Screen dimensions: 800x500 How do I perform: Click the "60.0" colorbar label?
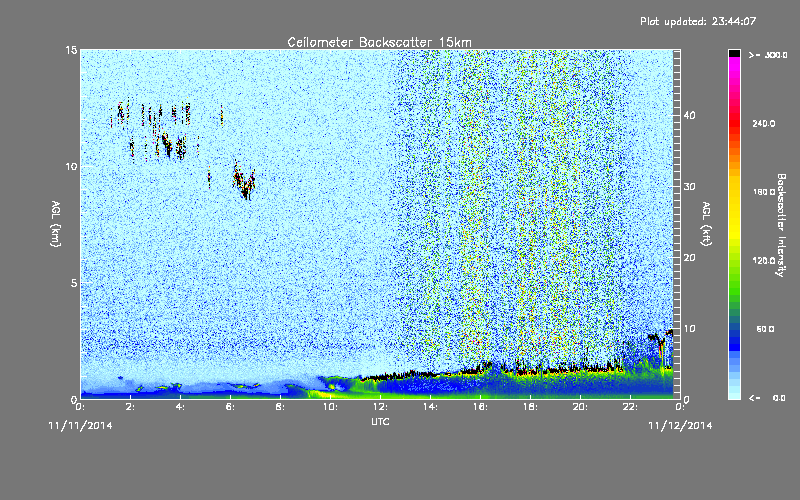(765, 329)
